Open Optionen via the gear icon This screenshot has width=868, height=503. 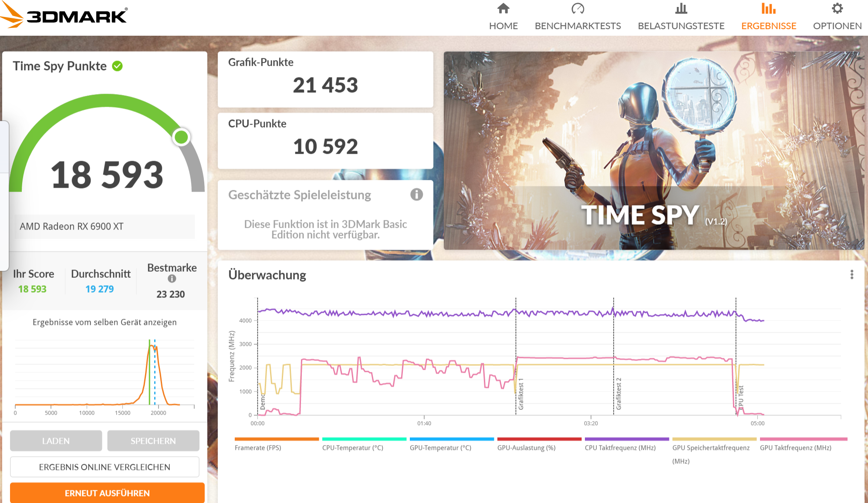[837, 9]
